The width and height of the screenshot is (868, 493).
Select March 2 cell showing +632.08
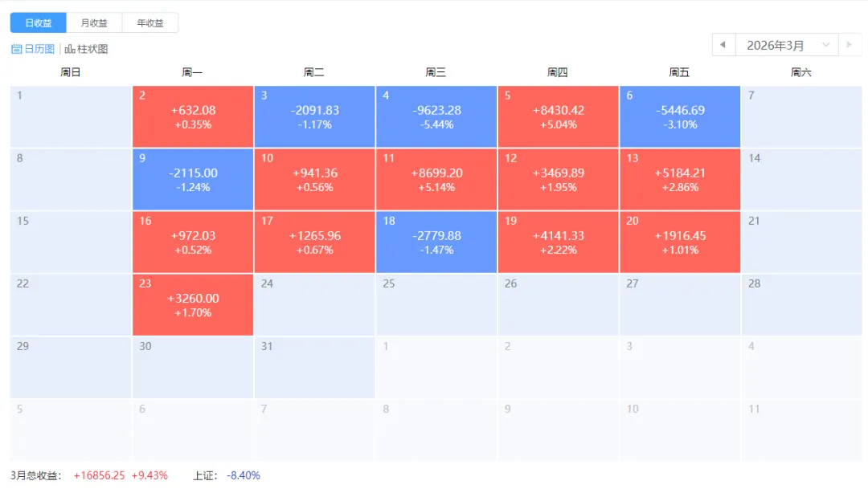pyautogui.click(x=193, y=116)
